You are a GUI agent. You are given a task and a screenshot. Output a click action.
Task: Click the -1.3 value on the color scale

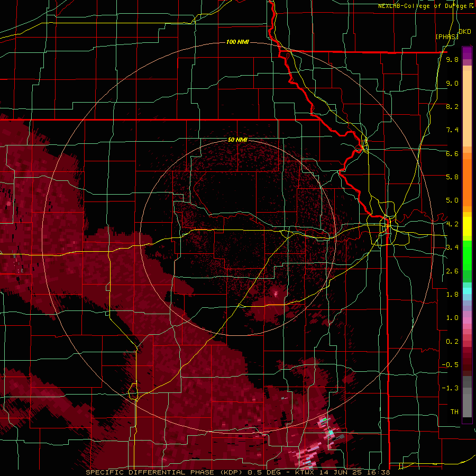coord(450,388)
